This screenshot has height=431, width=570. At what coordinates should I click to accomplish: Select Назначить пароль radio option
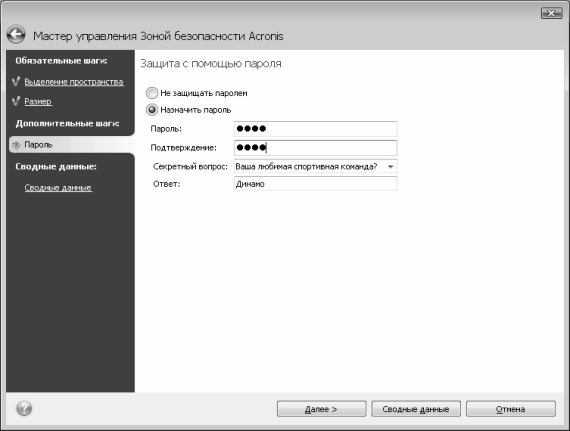coord(152,110)
